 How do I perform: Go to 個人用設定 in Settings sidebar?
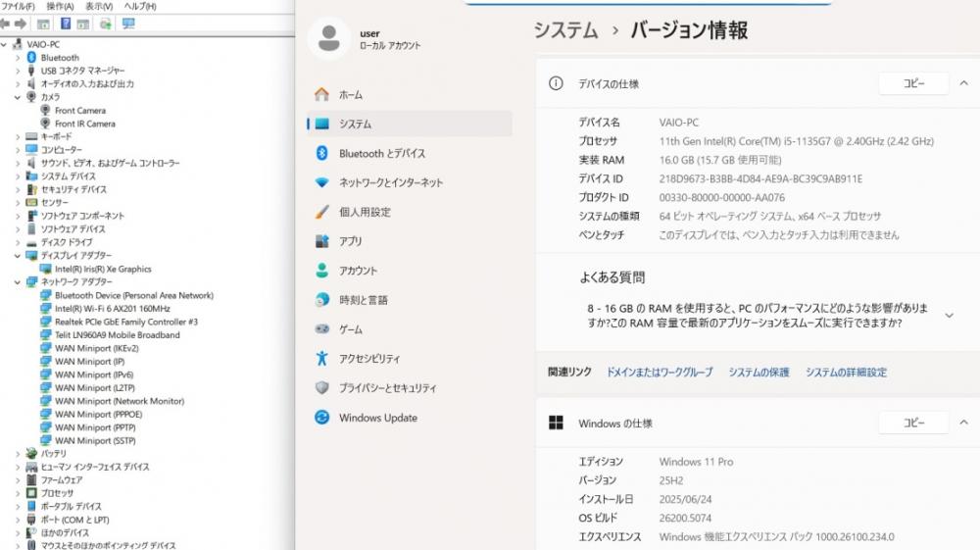click(365, 212)
